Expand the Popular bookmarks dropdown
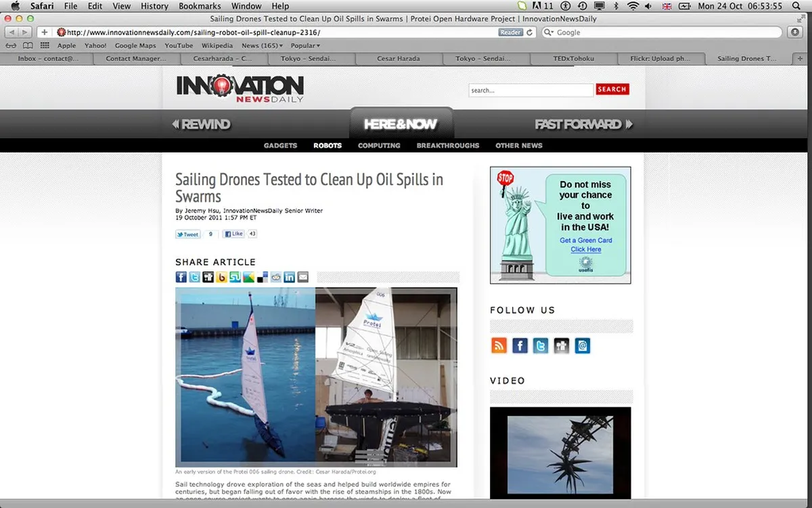Viewport: 812px width, 508px height. pyautogui.click(x=304, y=45)
